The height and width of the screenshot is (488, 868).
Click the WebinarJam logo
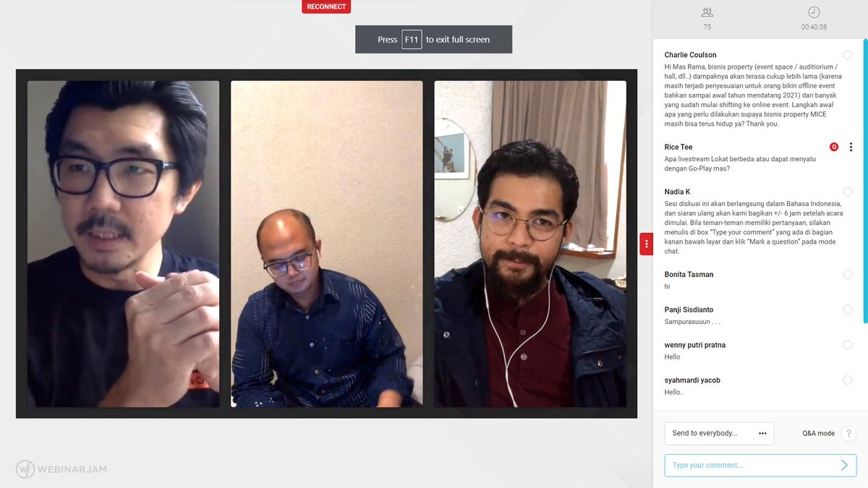pyautogui.click(x=61, y=469)
